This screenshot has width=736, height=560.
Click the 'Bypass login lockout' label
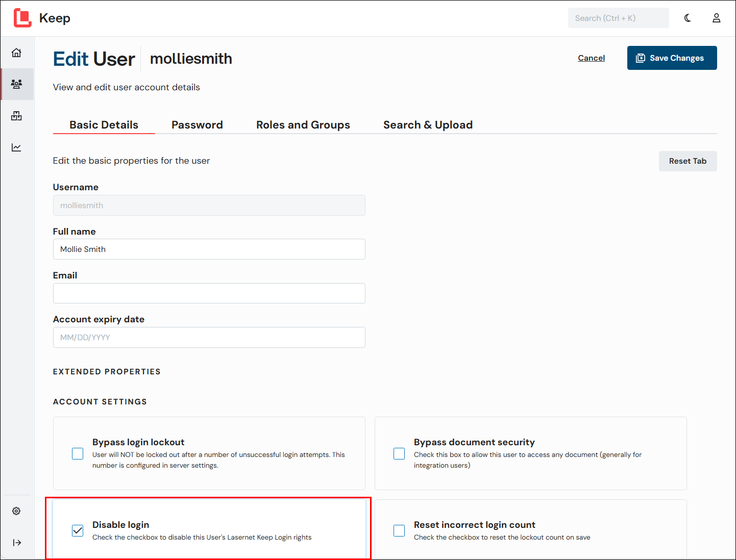(x=138, y=442)
